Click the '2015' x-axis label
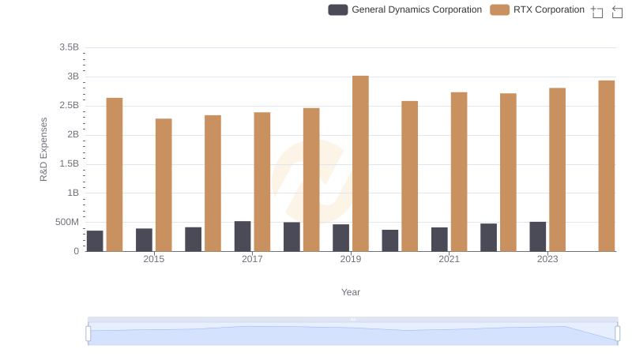 pyautogui.click(x=153, y=259)
